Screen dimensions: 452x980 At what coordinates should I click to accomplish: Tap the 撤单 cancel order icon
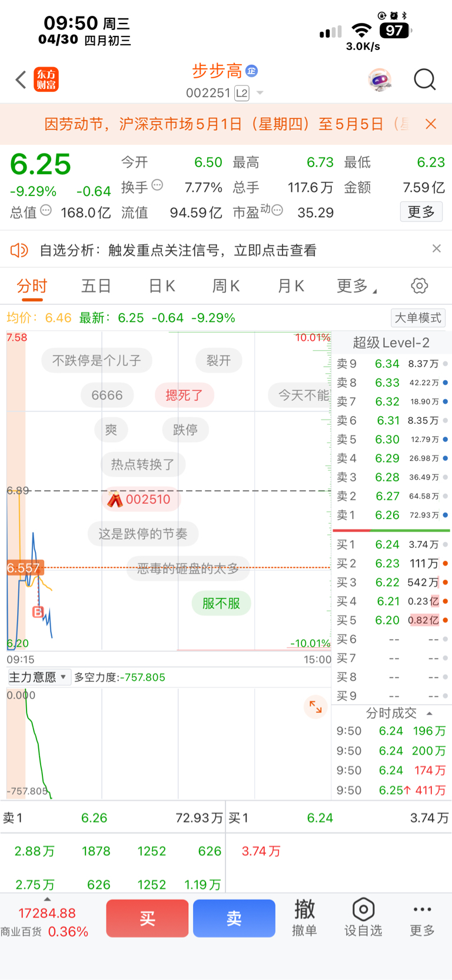pyautogui.click(x=304, y=918)
